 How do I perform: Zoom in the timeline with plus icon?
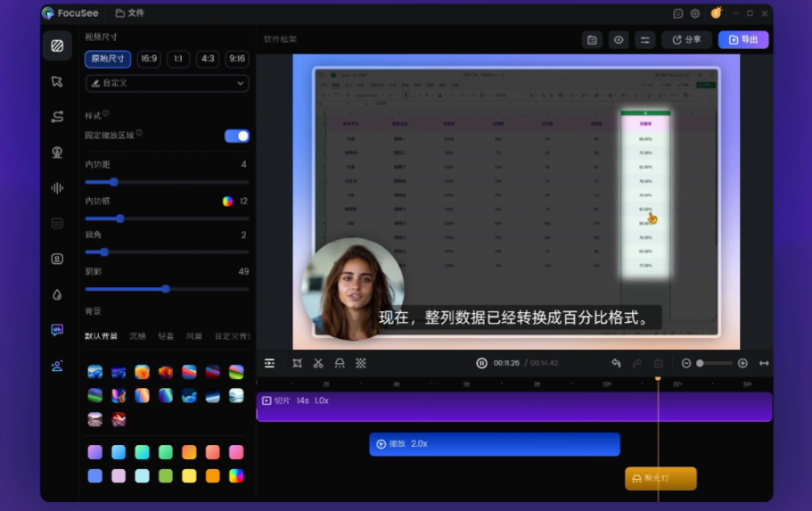742,363
